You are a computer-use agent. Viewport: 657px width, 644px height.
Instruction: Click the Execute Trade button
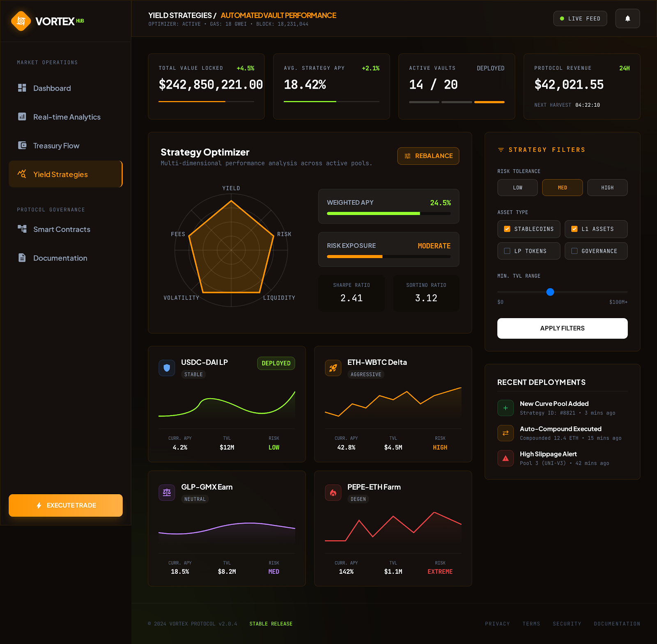[x=65, y=505]
